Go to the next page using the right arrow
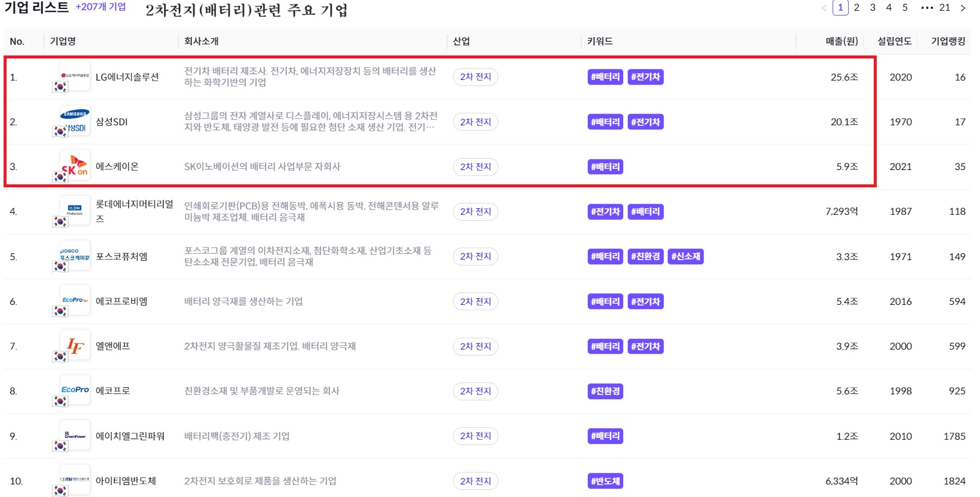This screenshot has width=980, height=497. pyautogui.click(x=963, y=8)
